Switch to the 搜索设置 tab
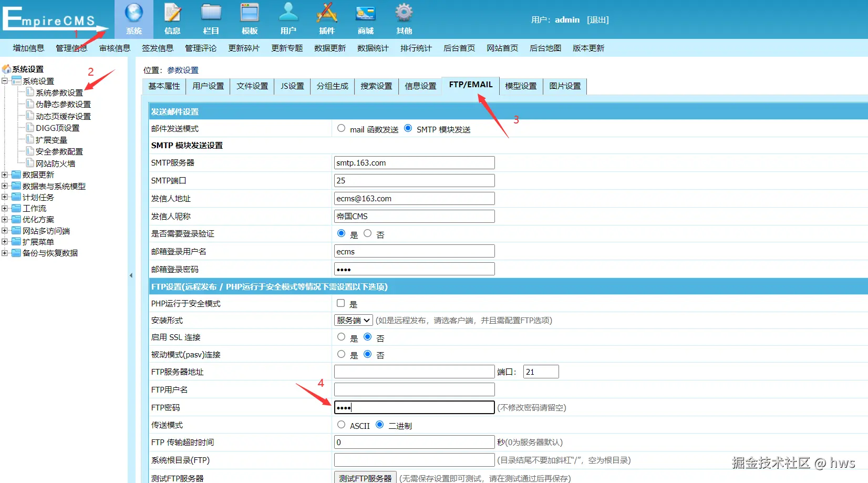Viewport: 868px width, 483px height. (x=376, y=86)
